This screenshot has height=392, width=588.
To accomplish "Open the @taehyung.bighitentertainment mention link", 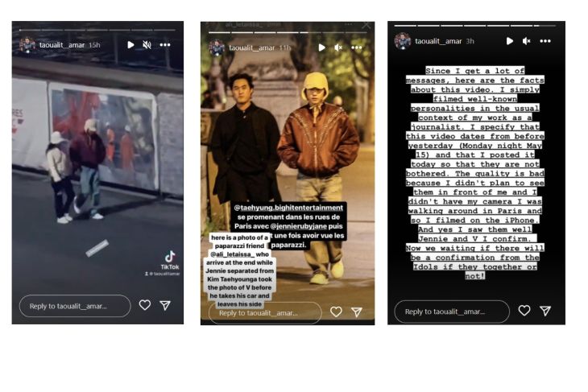I will pos(288,208).
